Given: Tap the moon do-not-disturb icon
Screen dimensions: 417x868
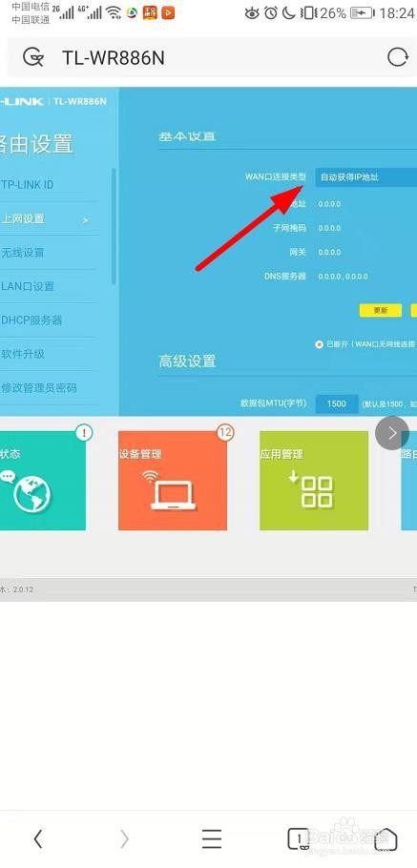Looking at the screenshot, I should pyautogui.click(x=288, y=12).
